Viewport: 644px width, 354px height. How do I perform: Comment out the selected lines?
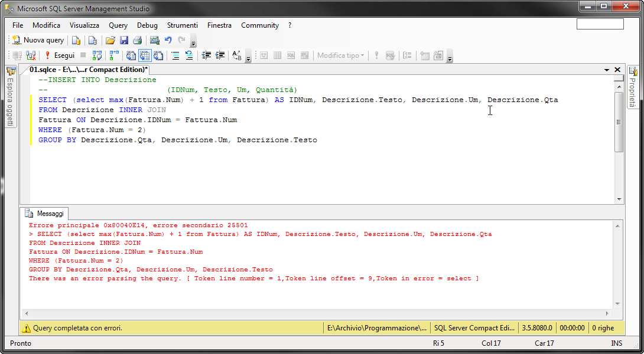point(175,55)
